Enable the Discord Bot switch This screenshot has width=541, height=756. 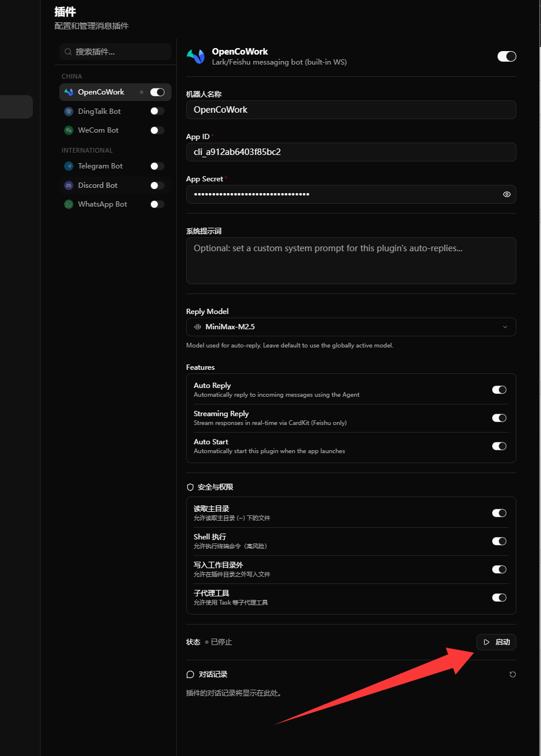(x=157, y=185)
